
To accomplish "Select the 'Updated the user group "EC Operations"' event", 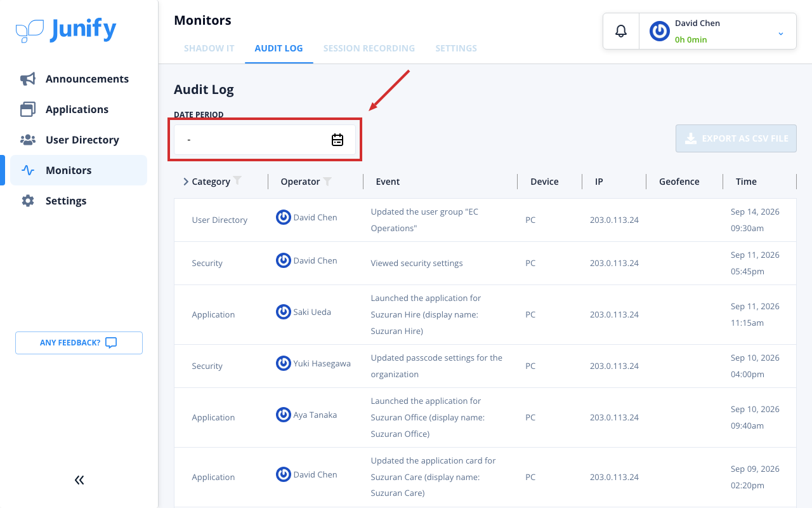I will 424,220.
